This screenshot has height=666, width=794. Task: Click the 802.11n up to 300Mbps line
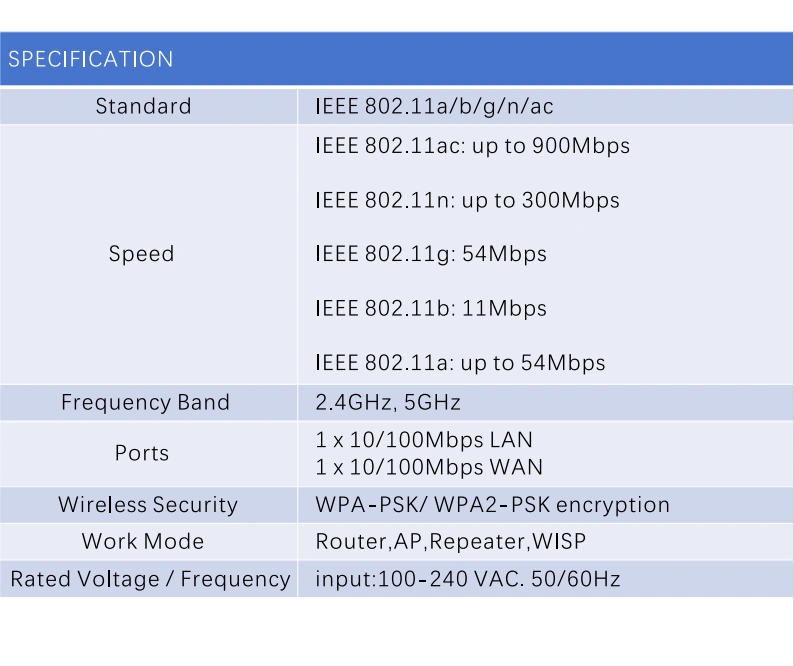click(x=467, y=200)
